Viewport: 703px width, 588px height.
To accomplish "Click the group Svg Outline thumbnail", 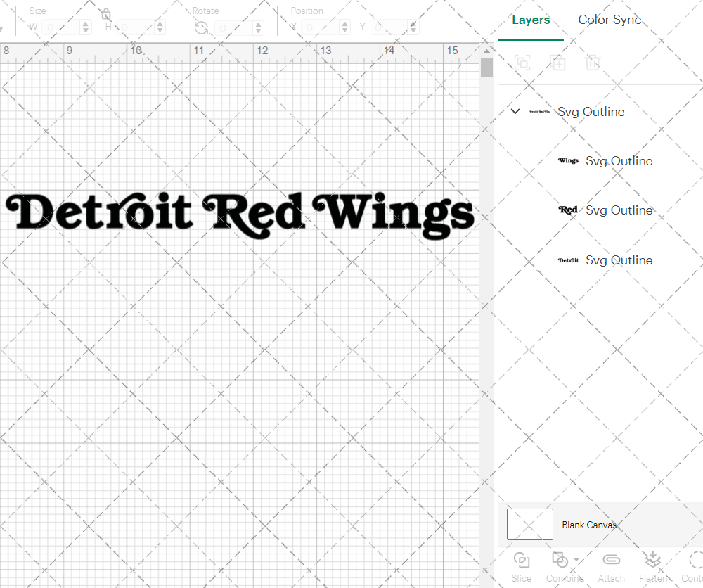I will [x=540, y=112].
